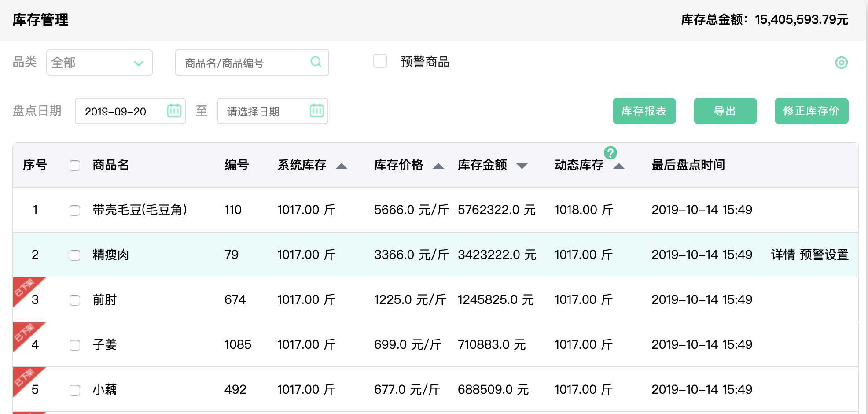This screenshot has width=868, height=414.
Task: Sort by 动态库存 arrow icon
Action: pyautogui.click(x=619, y=166)
